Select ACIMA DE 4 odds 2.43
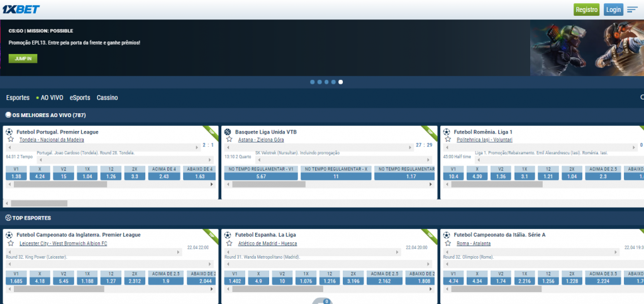This screenshot has height=304, width=644. click(164, 176)
